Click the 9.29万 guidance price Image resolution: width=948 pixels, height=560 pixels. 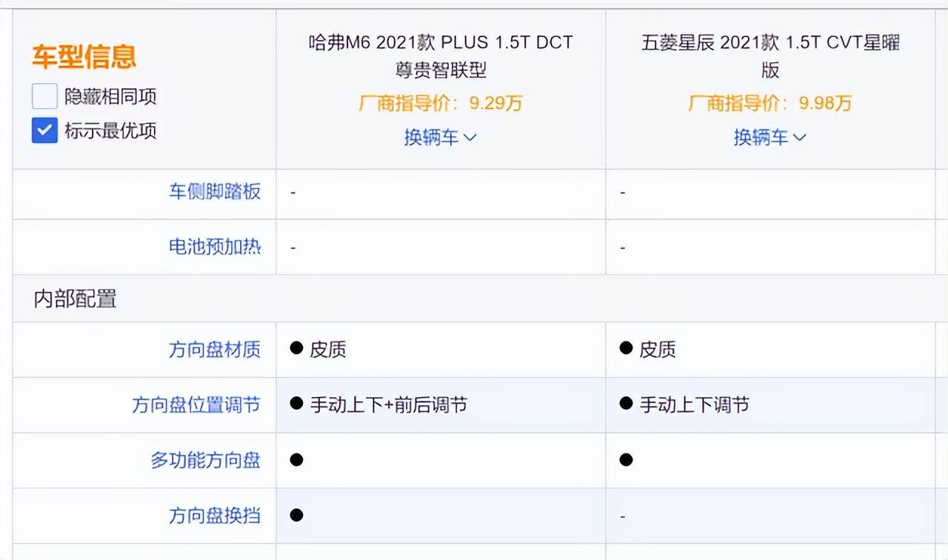[x=495, y=103]
